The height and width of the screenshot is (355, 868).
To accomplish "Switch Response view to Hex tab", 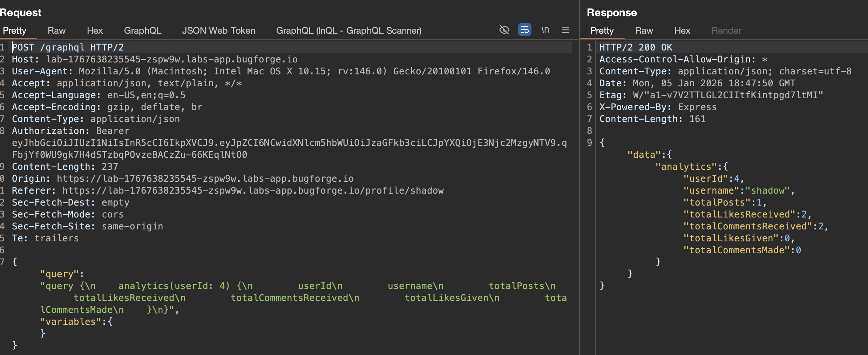I will [x=682, y=31].
